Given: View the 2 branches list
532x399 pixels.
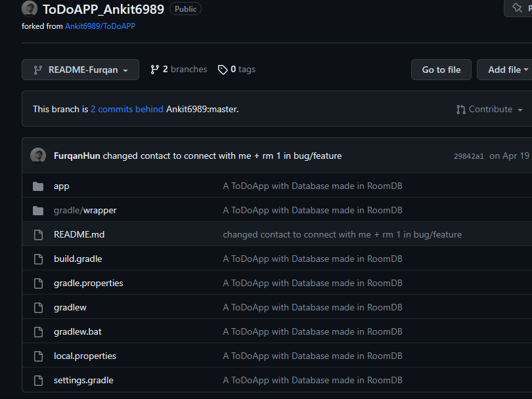Looking at the screenshot, I should click(x=179, y=69).
